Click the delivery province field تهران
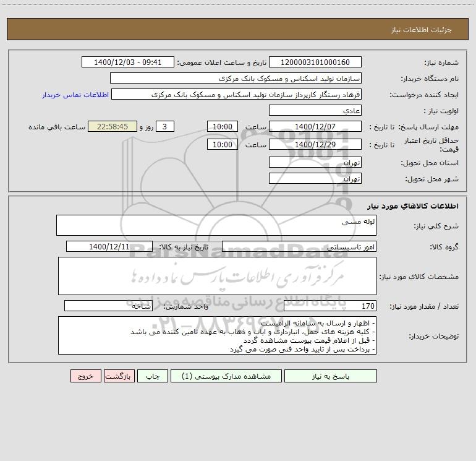This screenshot has width=476, height=461. click(x=315, y=163)
